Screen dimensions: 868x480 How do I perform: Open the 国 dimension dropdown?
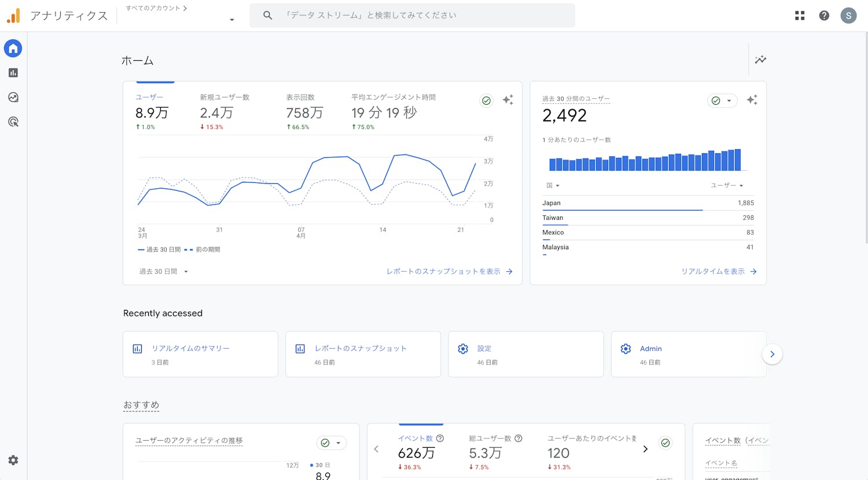coord(553,186)
